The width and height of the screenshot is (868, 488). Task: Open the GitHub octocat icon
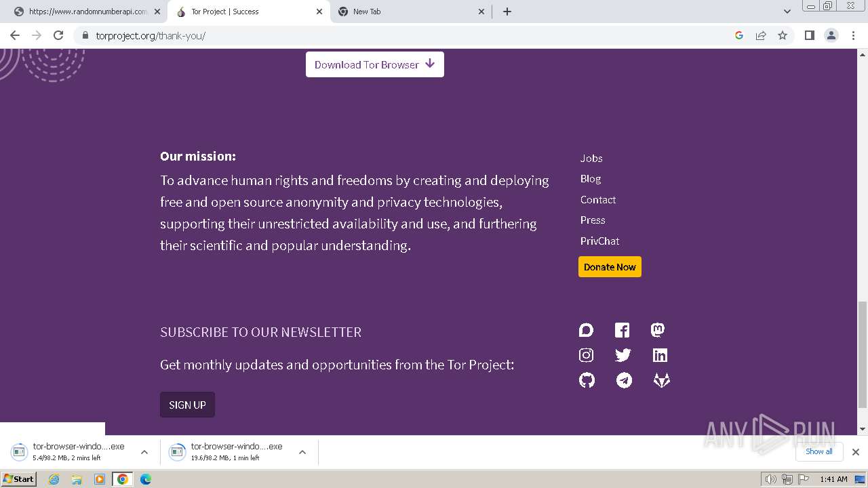pyautogui.click(x=587, y=380)
